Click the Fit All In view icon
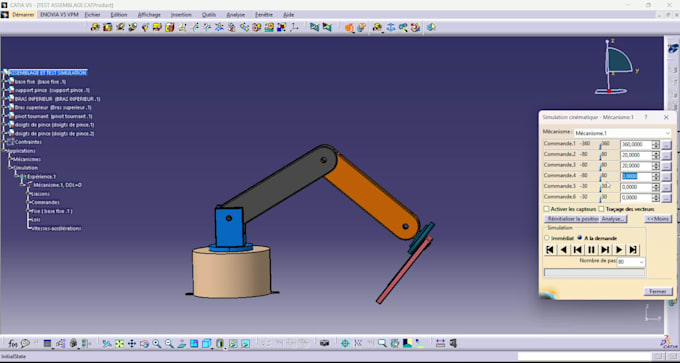 (119, 343)
